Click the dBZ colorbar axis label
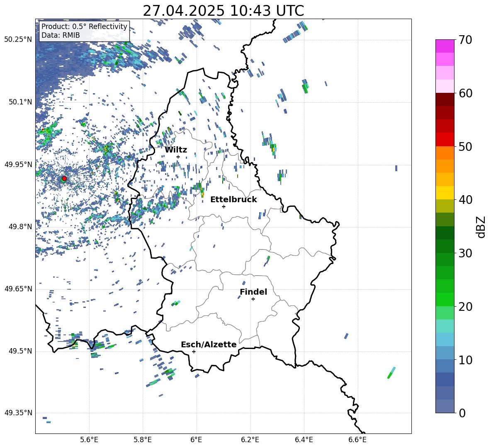 (x=481, y=227)
